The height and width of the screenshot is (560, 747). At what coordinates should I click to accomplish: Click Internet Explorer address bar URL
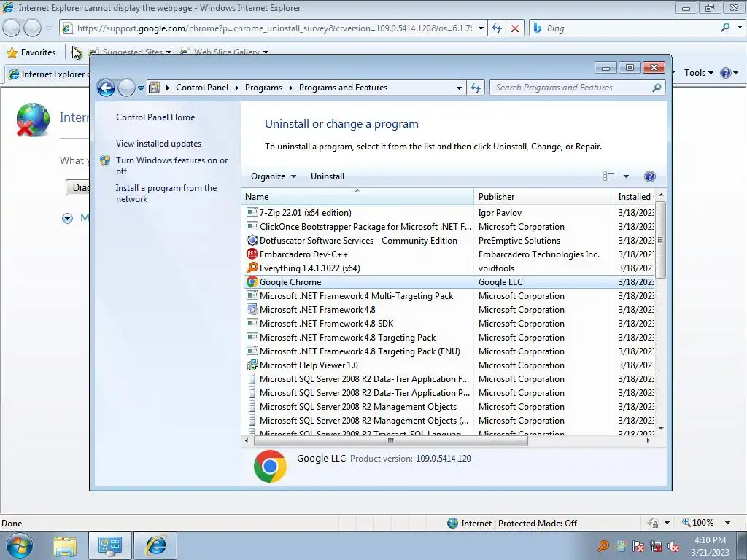[x=274, y=28]
